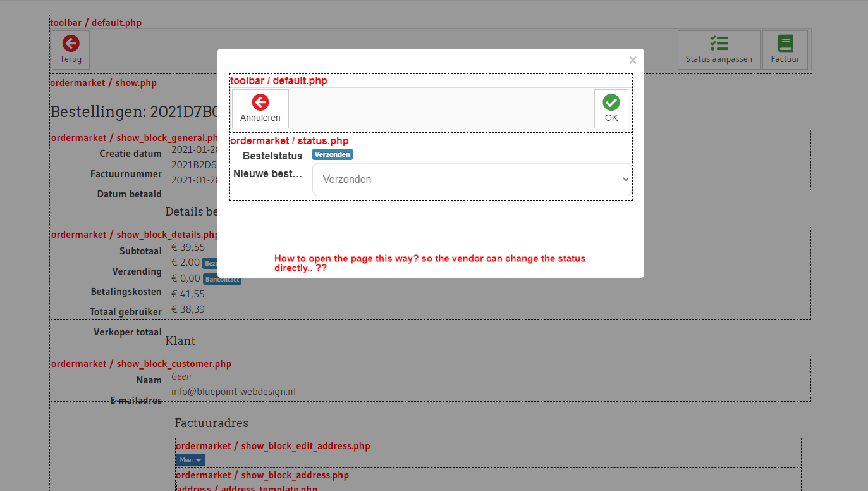Click the Bestelstatus label in the dialog
Viewport: 868px width, 491px height.
click(272, 156)
